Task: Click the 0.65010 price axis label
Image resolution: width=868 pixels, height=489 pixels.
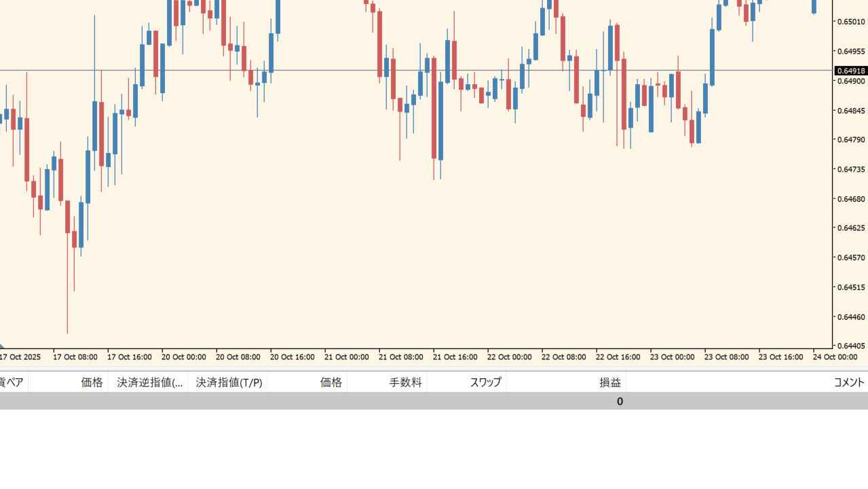Action: 850,22
